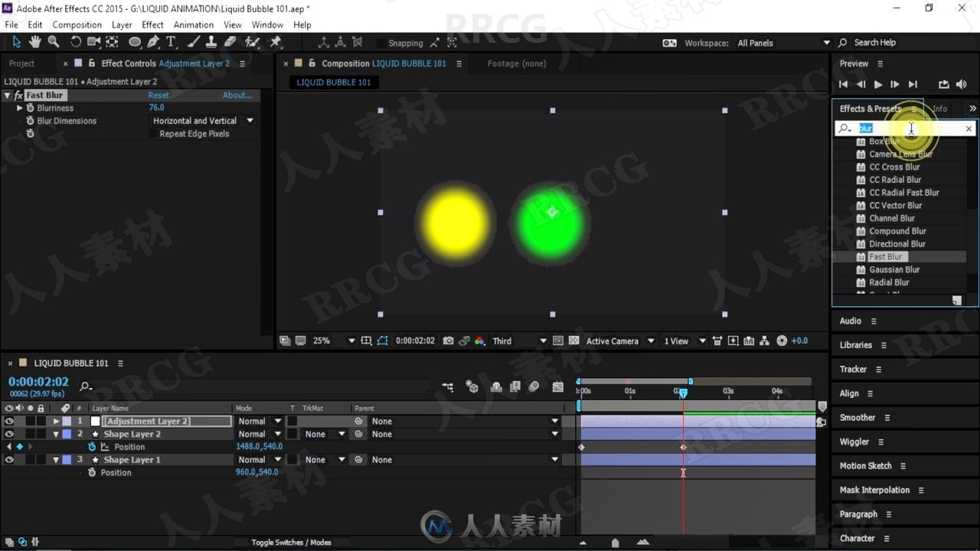
Task: Click the Reset Exposure icon
Action: pyautogui.click(x=782, y=341)
